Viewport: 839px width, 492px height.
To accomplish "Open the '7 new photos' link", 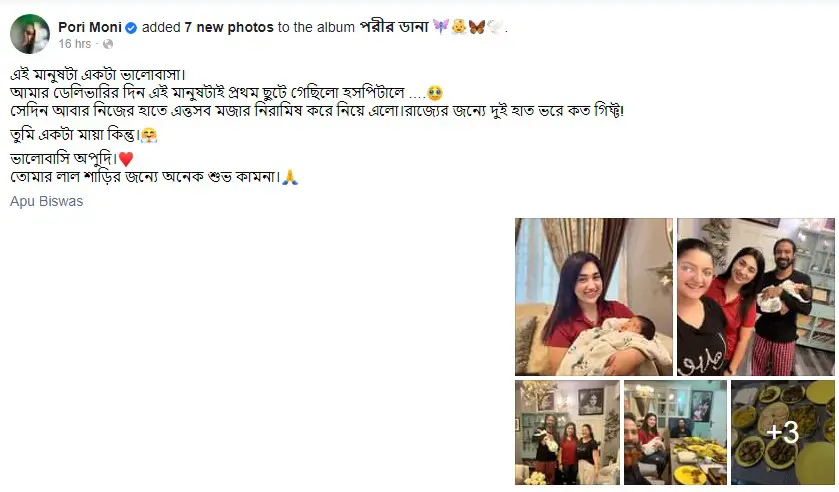I will click(229, 27).
